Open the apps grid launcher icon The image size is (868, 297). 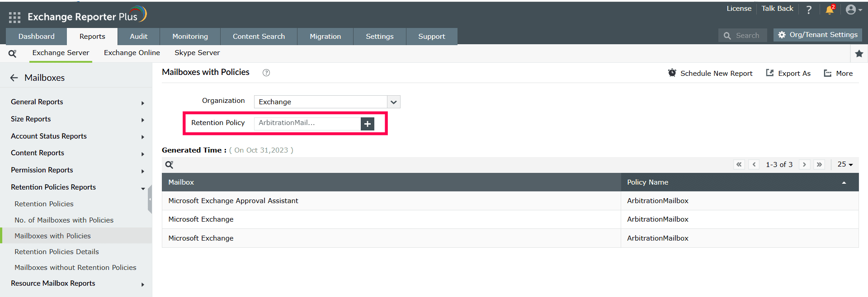[14, 18]
